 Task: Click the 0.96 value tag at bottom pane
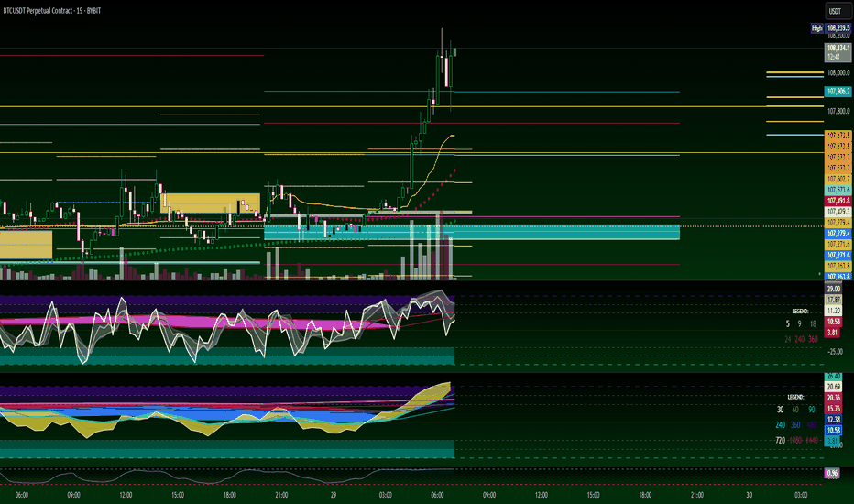pyautogui.click(x=832, y=473)
